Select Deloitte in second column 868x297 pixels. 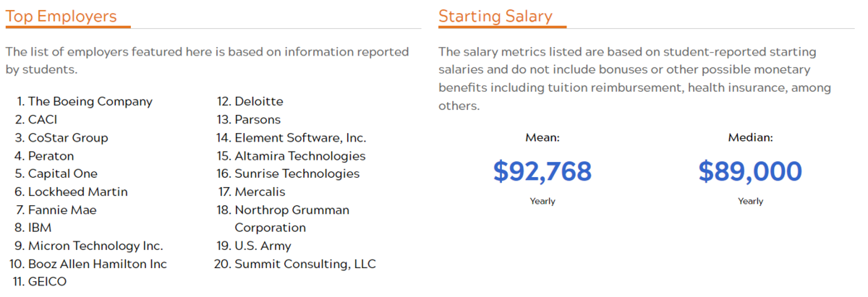[259, 101]
